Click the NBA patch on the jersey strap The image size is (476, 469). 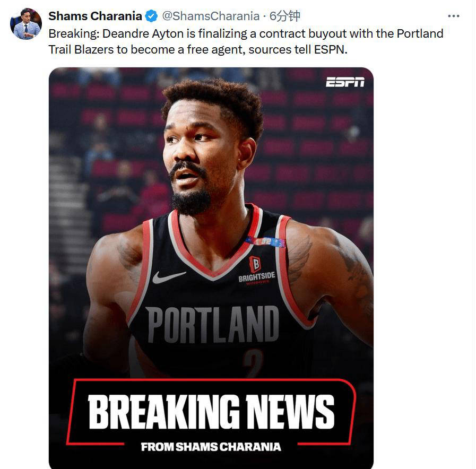(266, 241)
